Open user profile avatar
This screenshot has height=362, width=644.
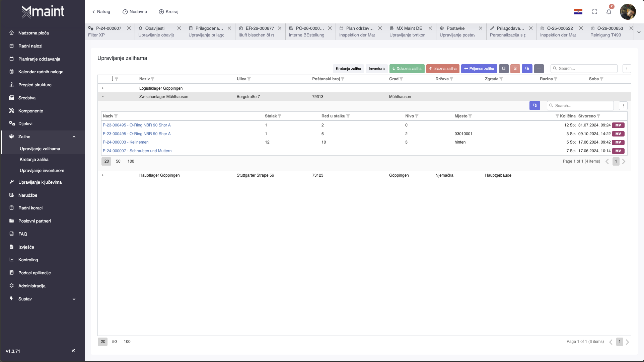628,12
